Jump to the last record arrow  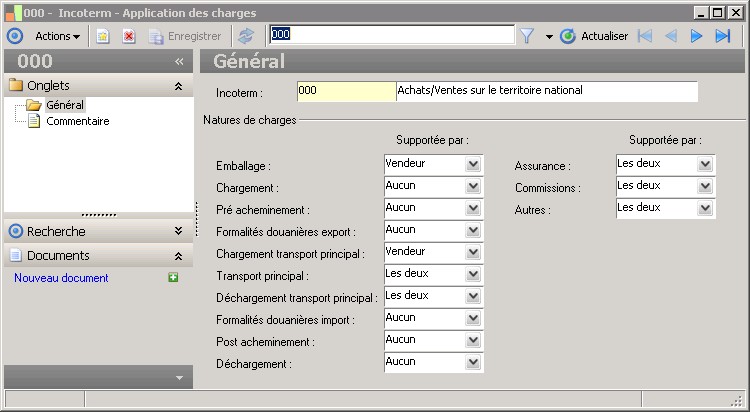[723, 36]
